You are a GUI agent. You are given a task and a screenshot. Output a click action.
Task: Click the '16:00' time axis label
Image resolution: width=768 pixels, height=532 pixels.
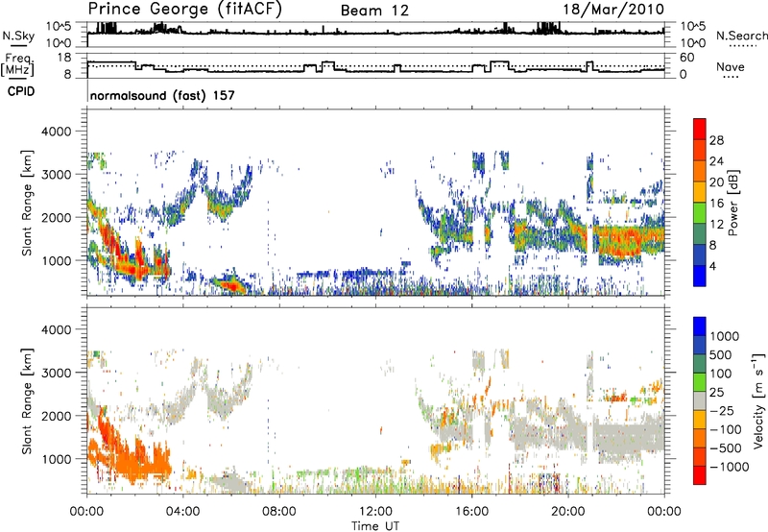click(471, 512)
